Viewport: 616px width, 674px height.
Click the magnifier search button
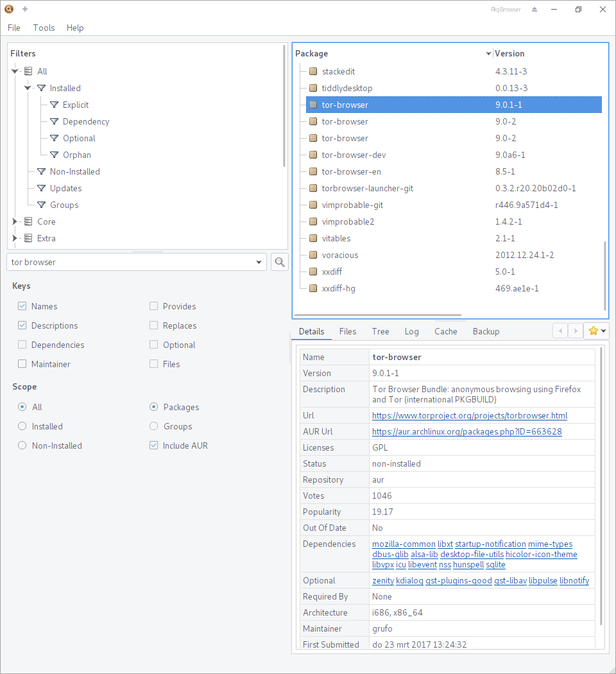(x=280, y=262)
